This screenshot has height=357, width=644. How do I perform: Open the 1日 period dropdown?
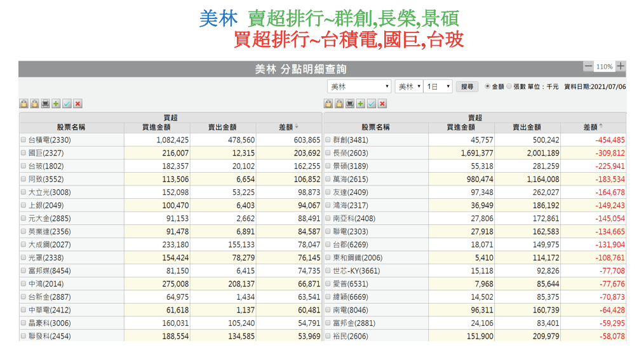coord(438,86)
